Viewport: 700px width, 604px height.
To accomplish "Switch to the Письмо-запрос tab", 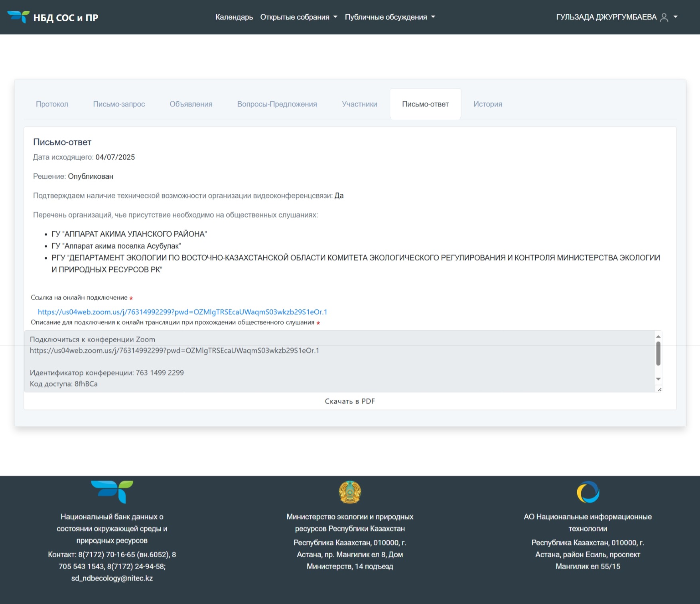I will (x=119, y=104).
